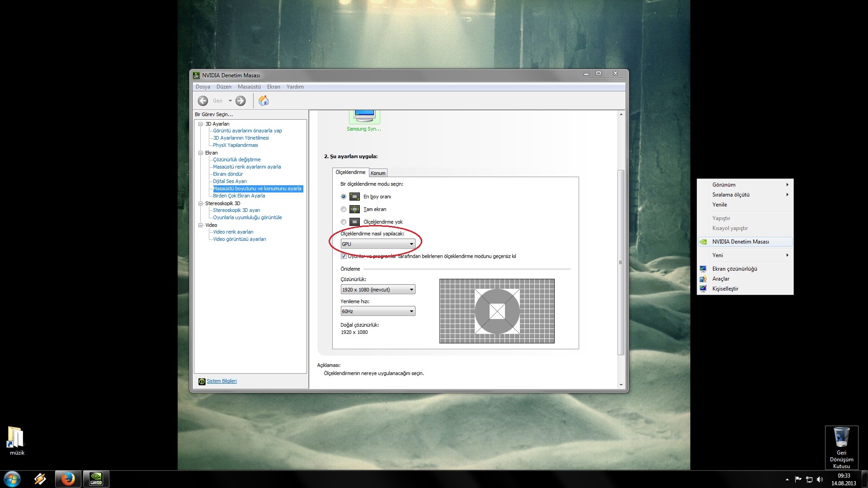
Task: Collapse the Stereoskopik 3D tree node
Action: point(201,203)
